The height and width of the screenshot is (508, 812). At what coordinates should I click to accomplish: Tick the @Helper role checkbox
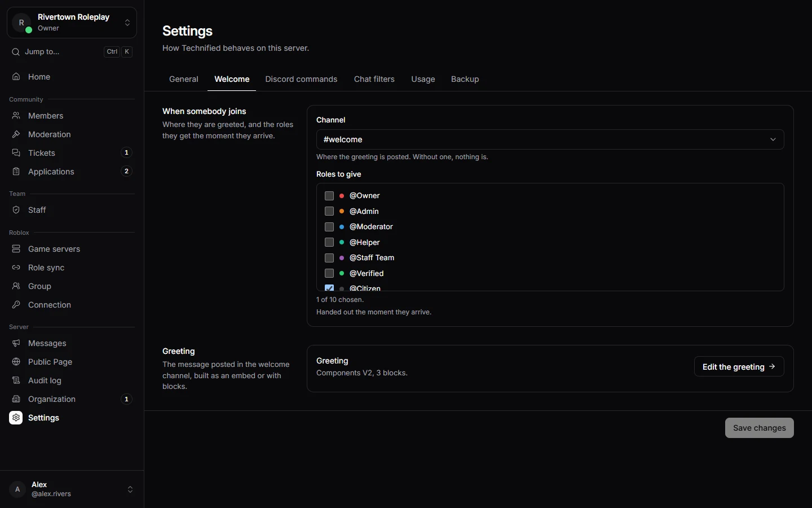pyautogui.click(x=329, y=242)
